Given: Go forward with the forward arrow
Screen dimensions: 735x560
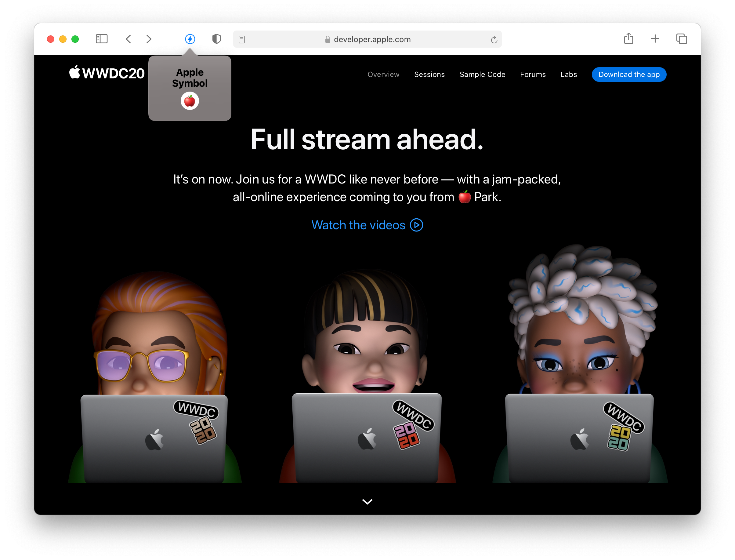Looking at the screenshot, I should point(149,39).
